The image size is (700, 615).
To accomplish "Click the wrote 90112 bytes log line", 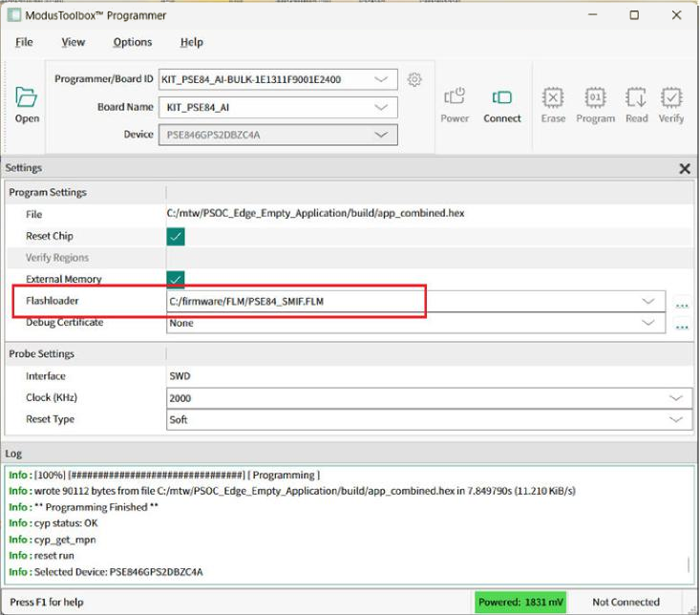I will [x=292, y=491].
